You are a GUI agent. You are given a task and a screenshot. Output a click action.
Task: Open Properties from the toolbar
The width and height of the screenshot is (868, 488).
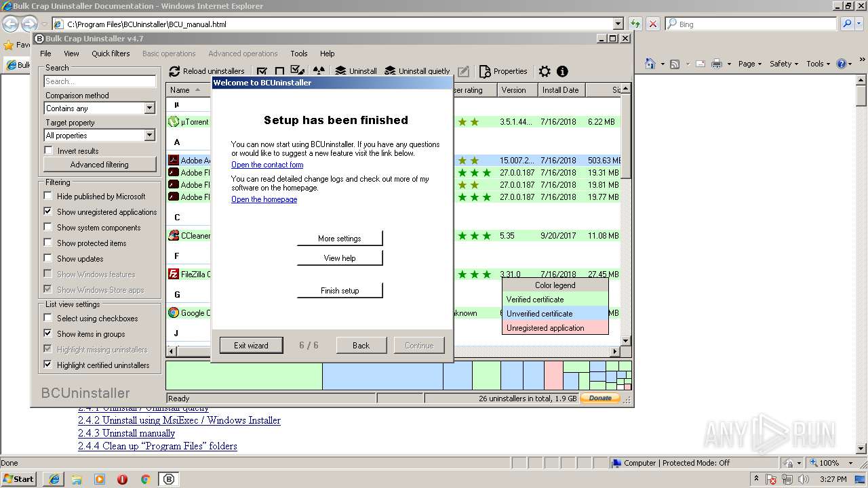(x=503, y=71)
